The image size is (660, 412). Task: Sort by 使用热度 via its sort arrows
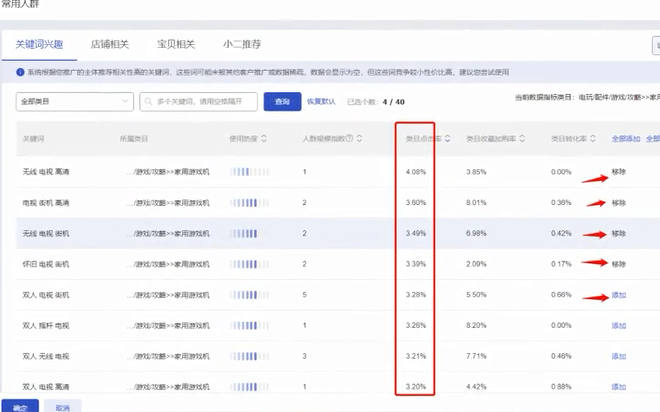[x=264, y=138]
